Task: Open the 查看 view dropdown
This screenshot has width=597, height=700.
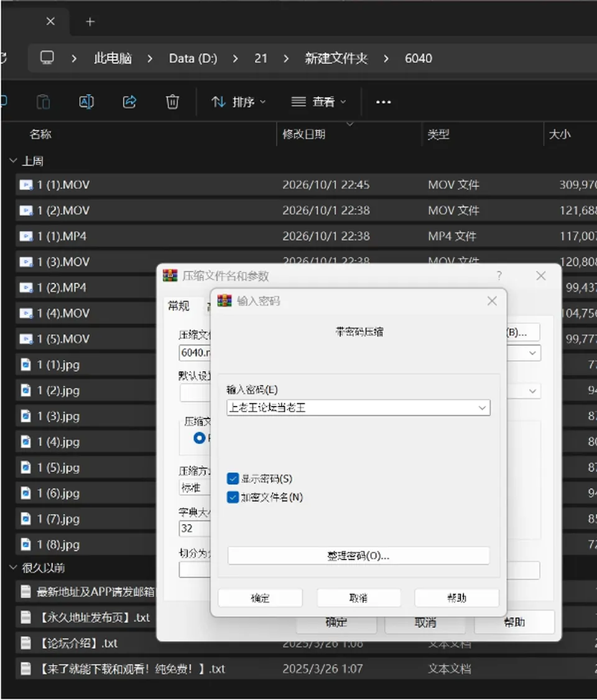Action: click(318, 102)
